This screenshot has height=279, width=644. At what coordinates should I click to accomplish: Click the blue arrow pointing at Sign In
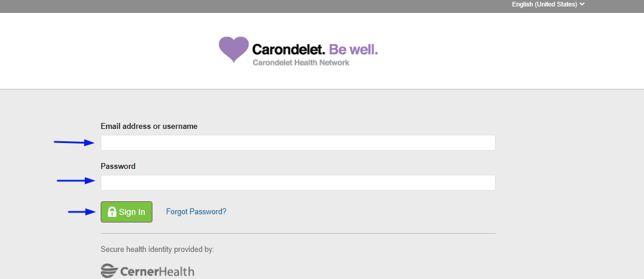82,212
